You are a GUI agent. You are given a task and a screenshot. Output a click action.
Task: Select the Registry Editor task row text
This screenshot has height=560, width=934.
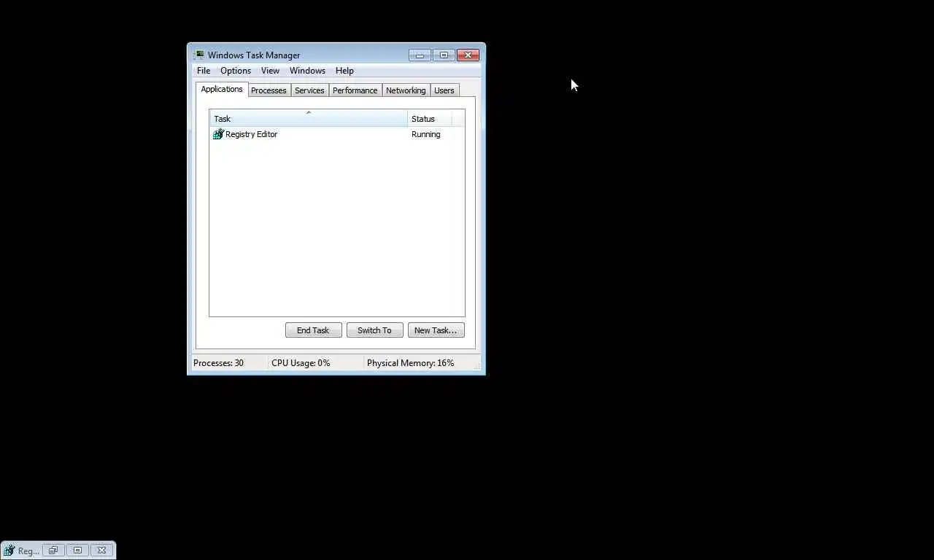[x=251, y=134]
